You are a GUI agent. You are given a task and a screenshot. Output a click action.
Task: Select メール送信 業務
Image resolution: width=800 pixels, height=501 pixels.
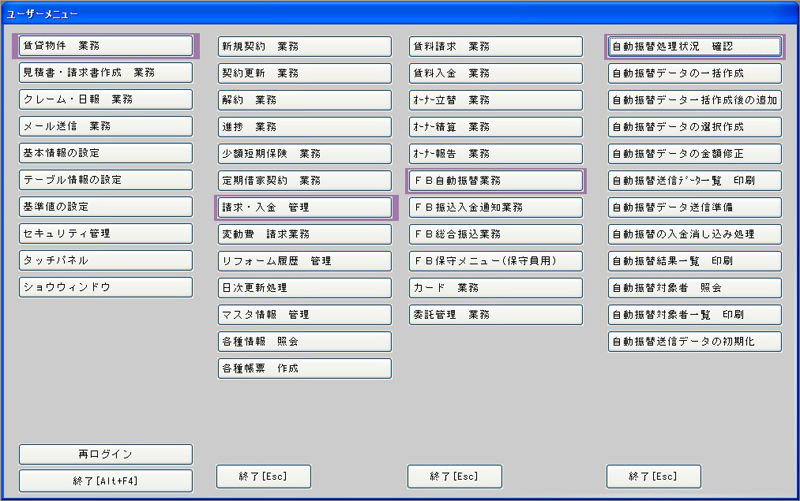click(105, 127)
